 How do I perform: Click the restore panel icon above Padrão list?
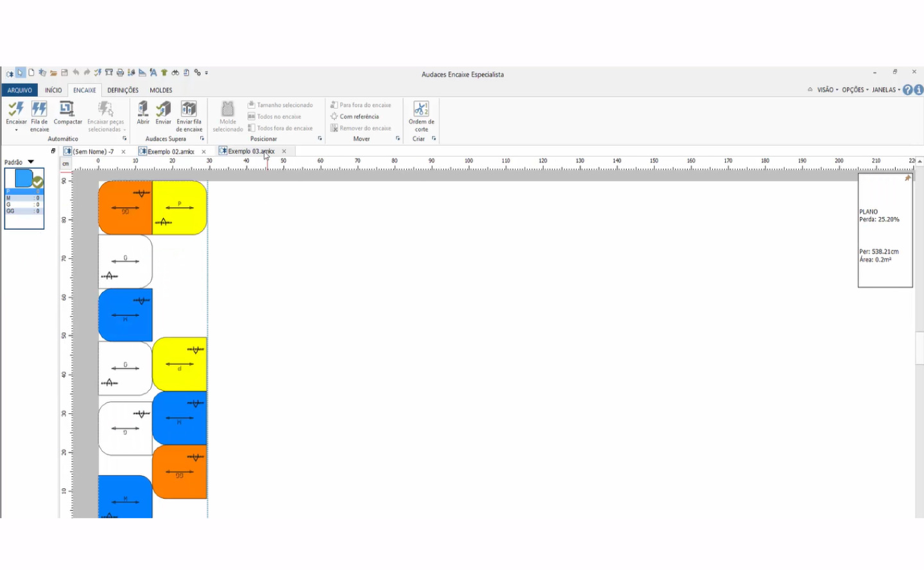53,151
